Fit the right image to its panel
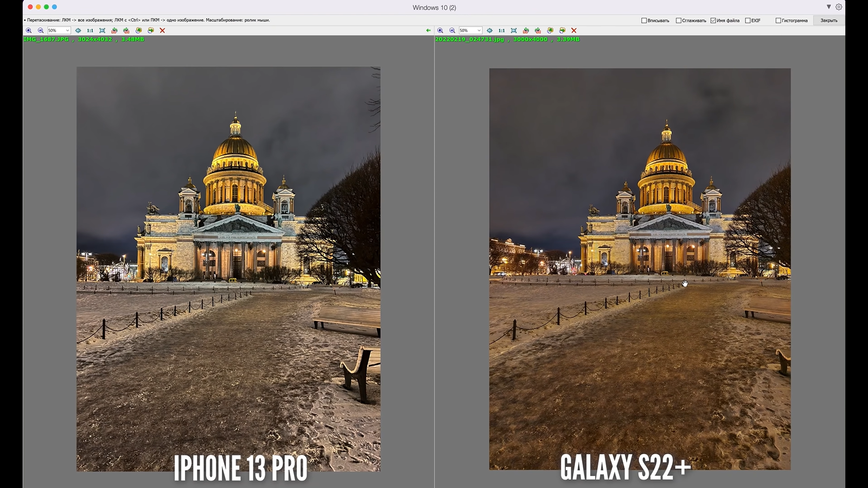The width and height of the screenshot is (868, 488). coord(490,30)
